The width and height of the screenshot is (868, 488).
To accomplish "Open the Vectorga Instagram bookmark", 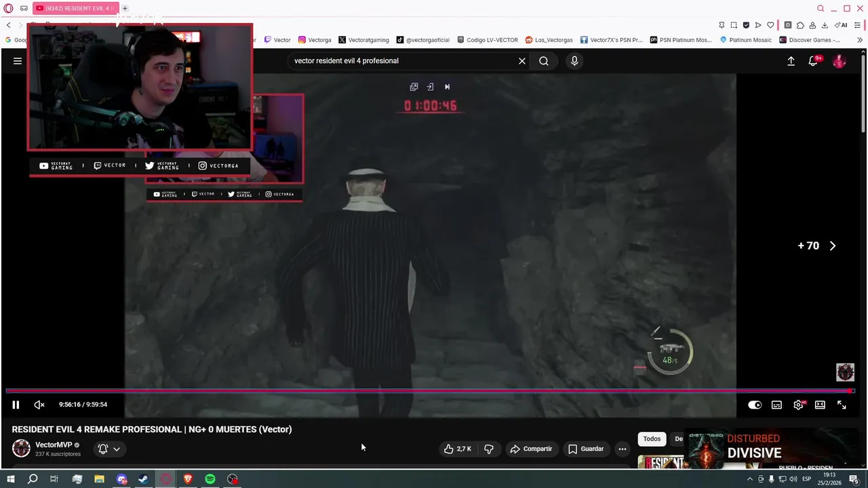I will (315, 40).
